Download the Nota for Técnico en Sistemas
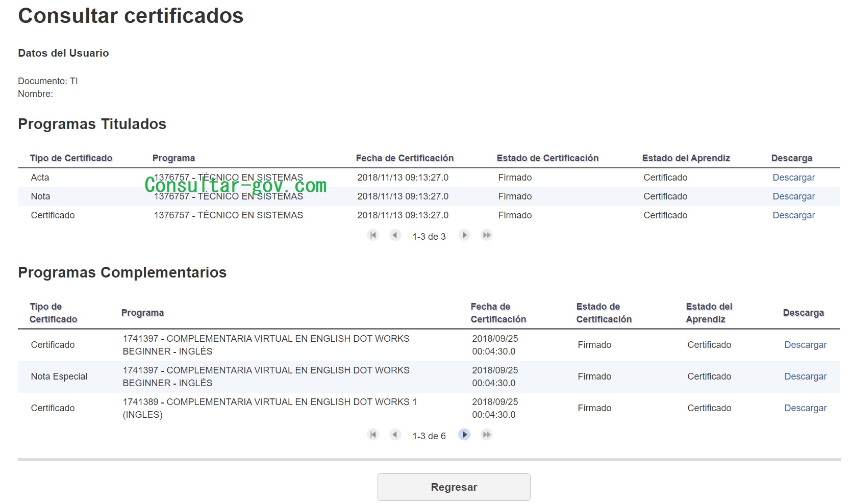Viewport: 852px width, 504px height. [793, 196]
